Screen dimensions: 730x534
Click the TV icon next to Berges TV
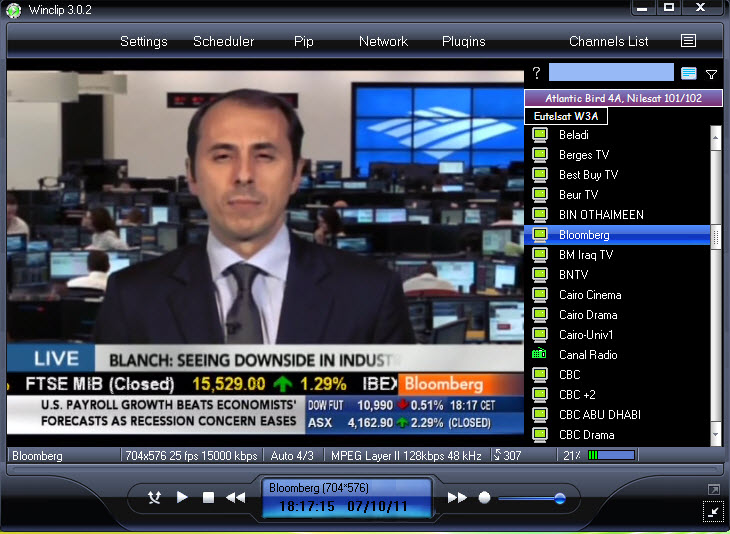(540, 155)
